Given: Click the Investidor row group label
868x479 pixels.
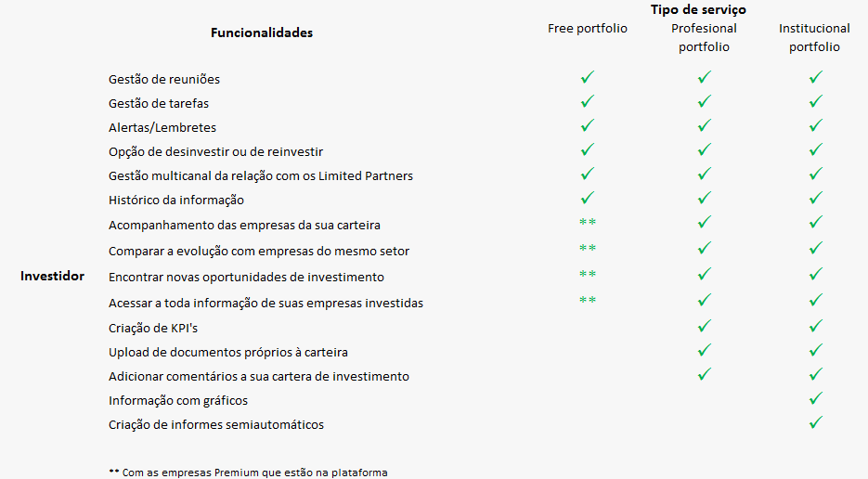Looking at the screenshot, I should (52, 276).
